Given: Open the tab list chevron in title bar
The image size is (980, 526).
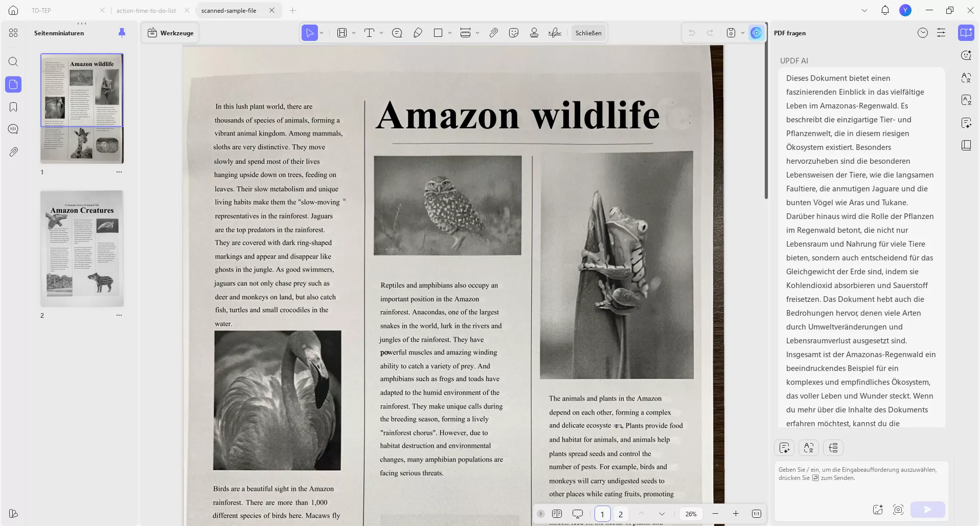Looking at the screenshot, I should 864,10.
